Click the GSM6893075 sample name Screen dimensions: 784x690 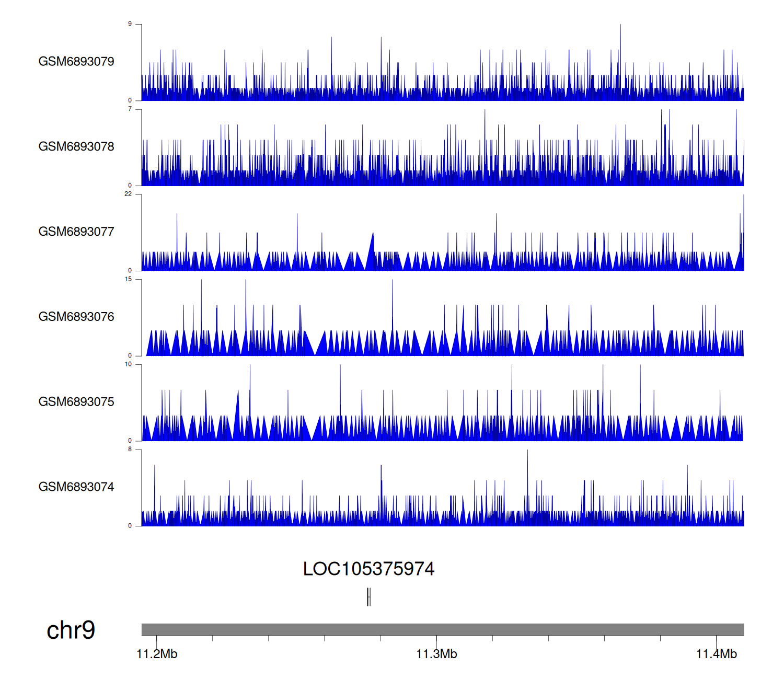(76, 402)
